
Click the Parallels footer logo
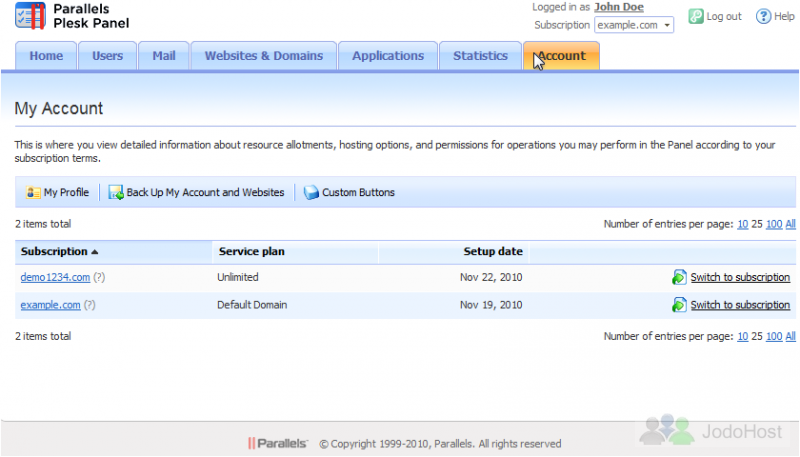click(x=278, y=443)
